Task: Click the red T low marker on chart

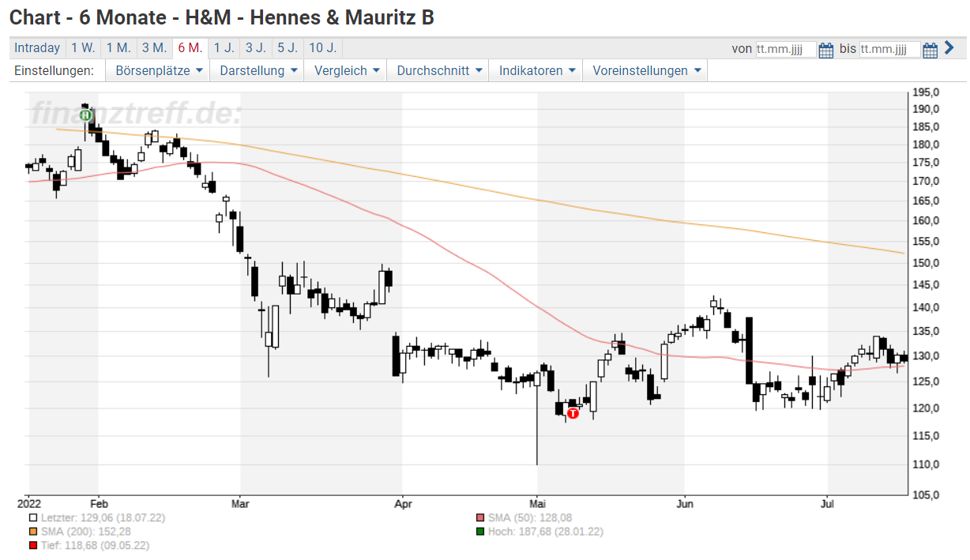Action: (573, 412)
